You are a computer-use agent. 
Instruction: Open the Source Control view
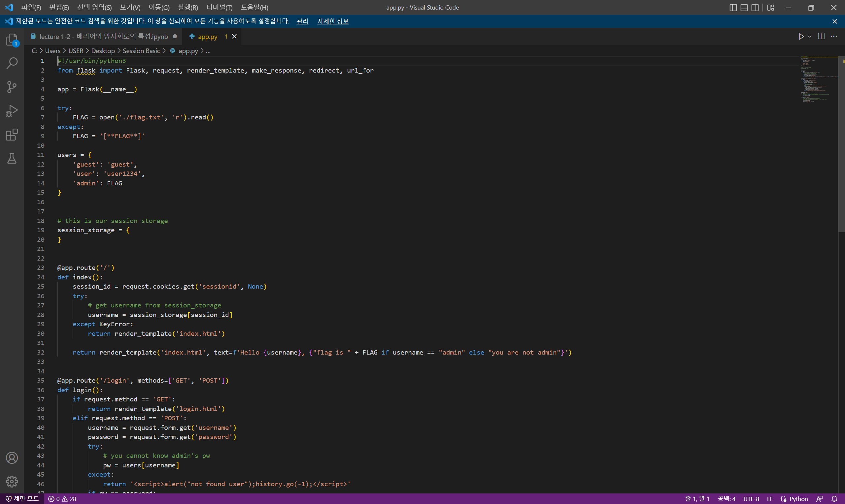coord(12,87)
